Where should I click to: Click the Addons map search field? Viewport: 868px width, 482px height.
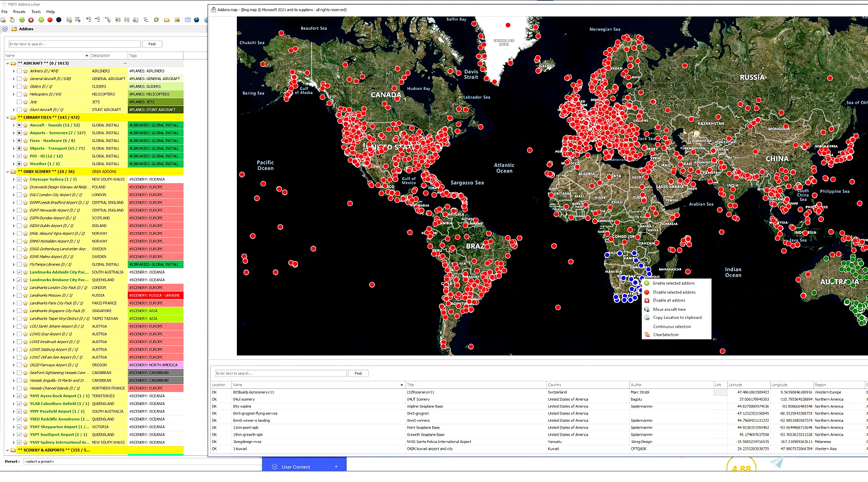[280, 373]
